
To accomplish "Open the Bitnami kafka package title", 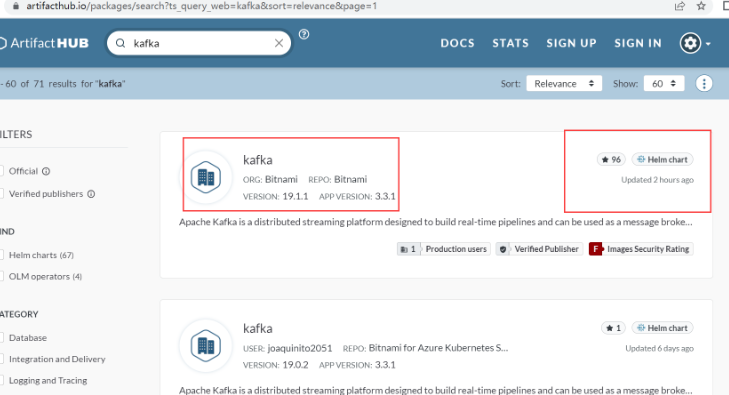I will point(258,160).
